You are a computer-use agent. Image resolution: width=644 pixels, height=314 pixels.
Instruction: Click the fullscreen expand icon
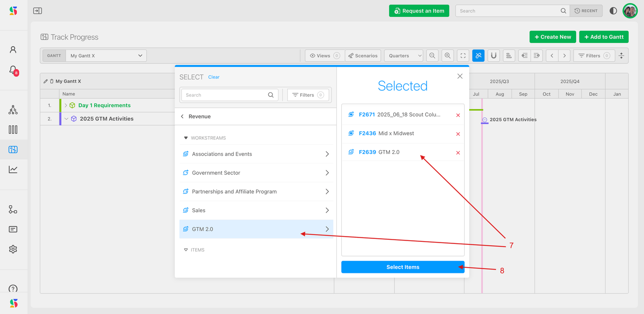(463, 56)
